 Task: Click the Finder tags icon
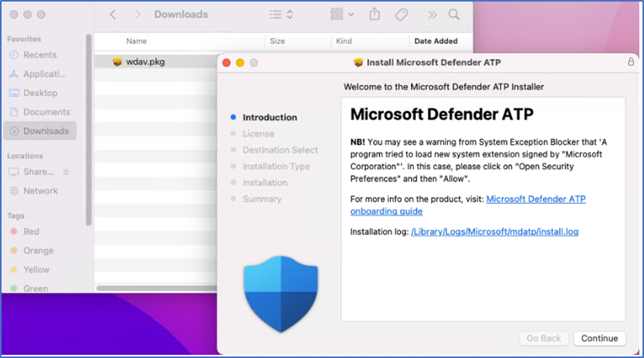[x=401, y=15]
